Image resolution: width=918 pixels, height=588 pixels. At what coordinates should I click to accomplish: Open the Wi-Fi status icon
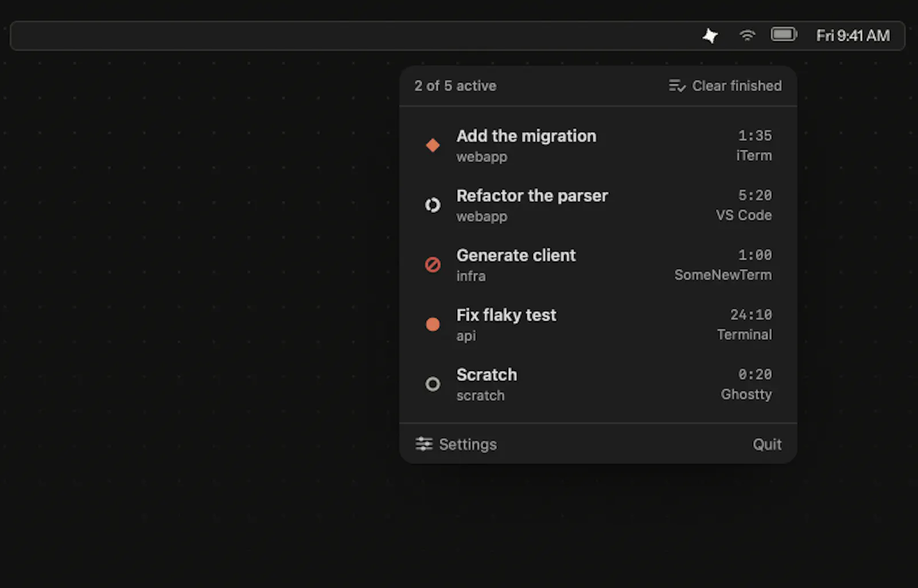click(747, 36)
